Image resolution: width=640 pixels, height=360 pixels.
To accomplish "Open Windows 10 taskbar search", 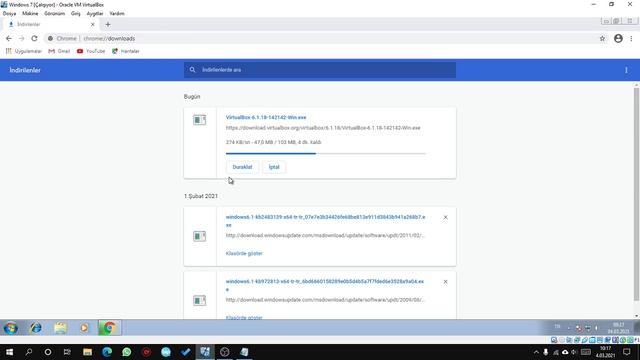I will coord(29,352).
